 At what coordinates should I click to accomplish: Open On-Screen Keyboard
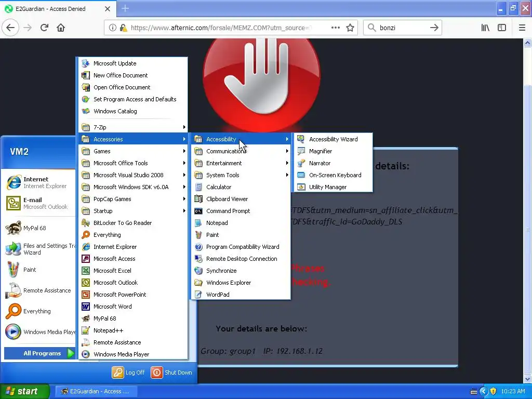pyautogui.click(x=333, y=175)
